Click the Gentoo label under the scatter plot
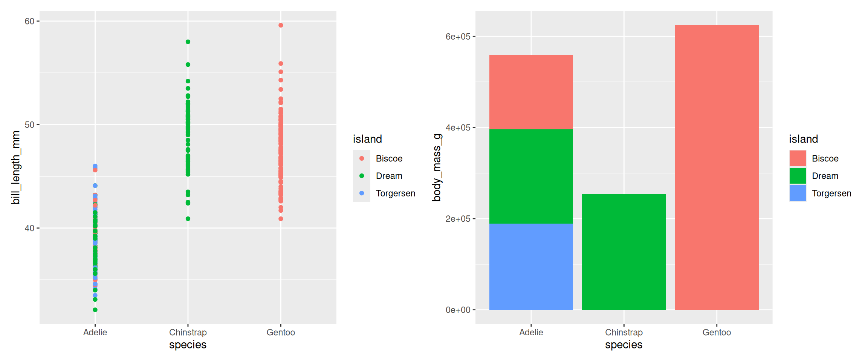Image resolution: width=868 pixels, height=362 pixels. point(281,332)
